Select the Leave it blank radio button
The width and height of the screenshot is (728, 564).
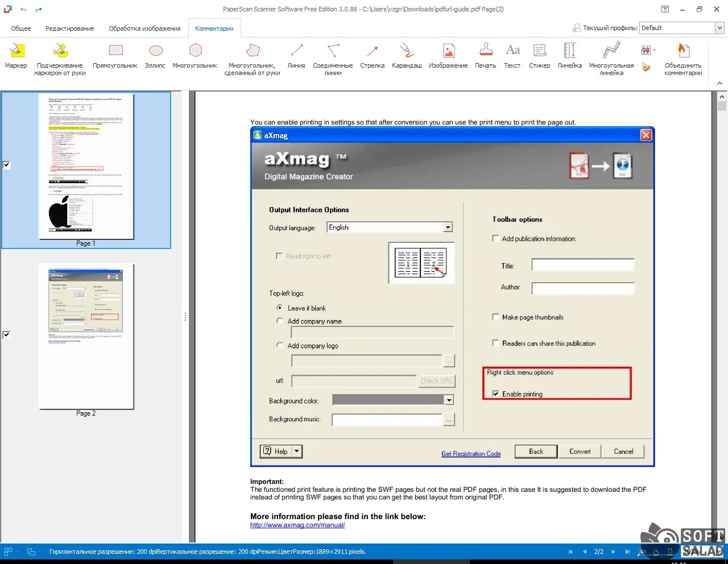click(279, 308)
